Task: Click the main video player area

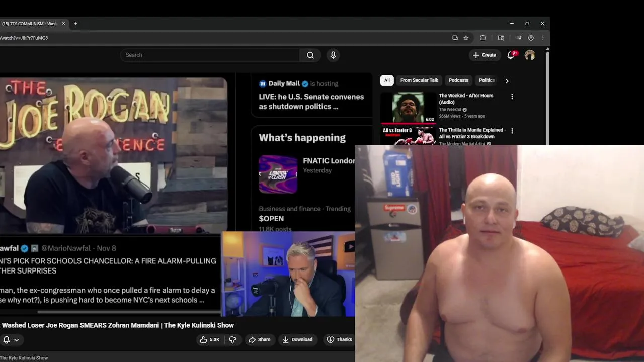Action: 177,196
